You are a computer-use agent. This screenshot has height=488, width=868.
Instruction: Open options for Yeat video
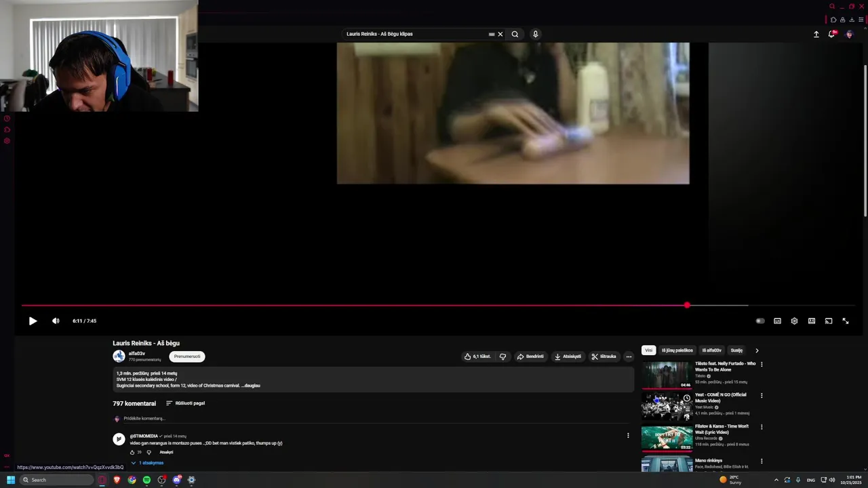(762, 396)
